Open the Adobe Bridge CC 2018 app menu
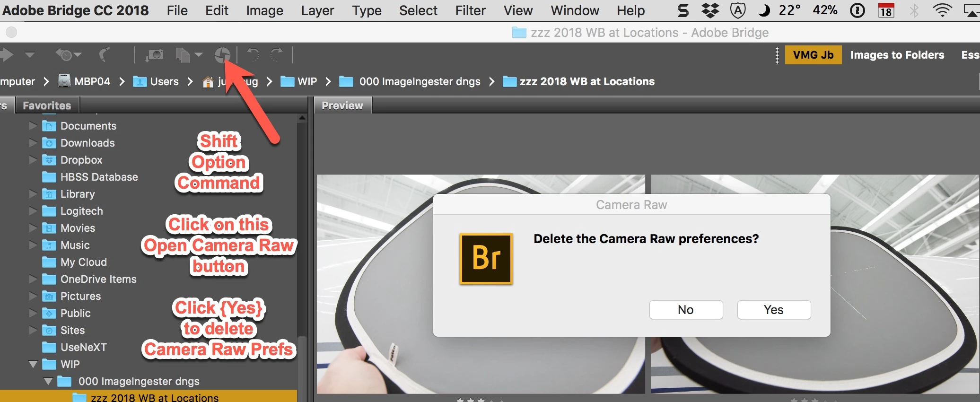The width and height of the screenshot is (980, 402). click(75, 10)
